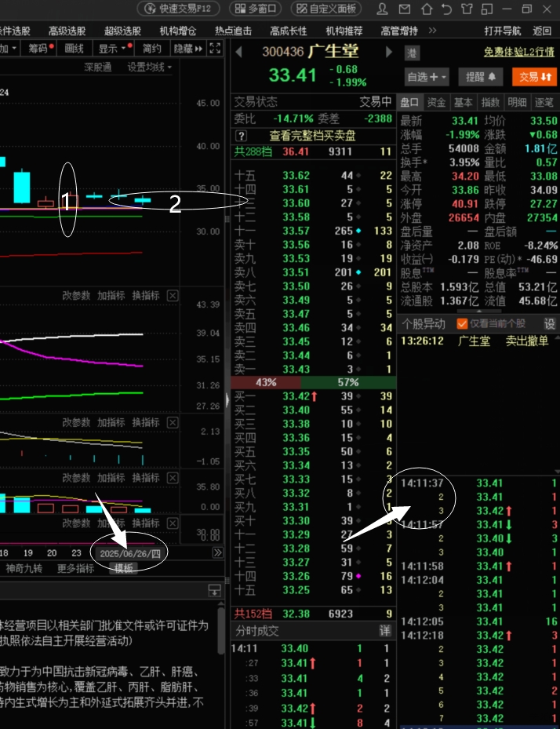
Task: Collapse side panel using splitter arrow handle
Action: (227, 400)
